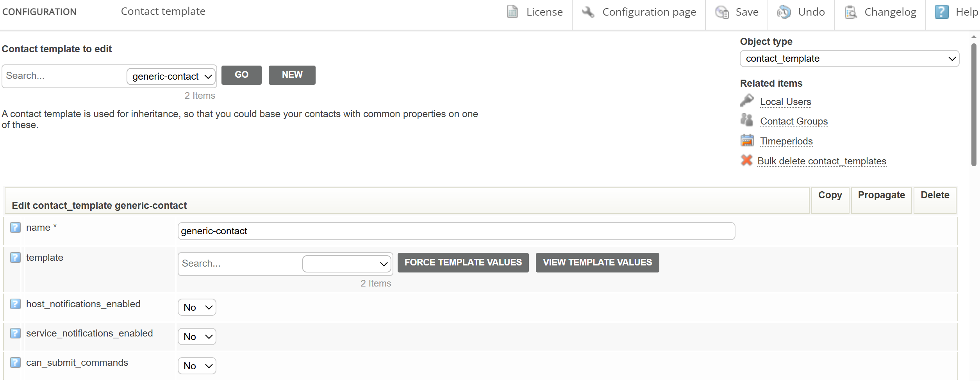Select the Propagate tab
This screenshot has height=381, width=980.
(881, 195)
